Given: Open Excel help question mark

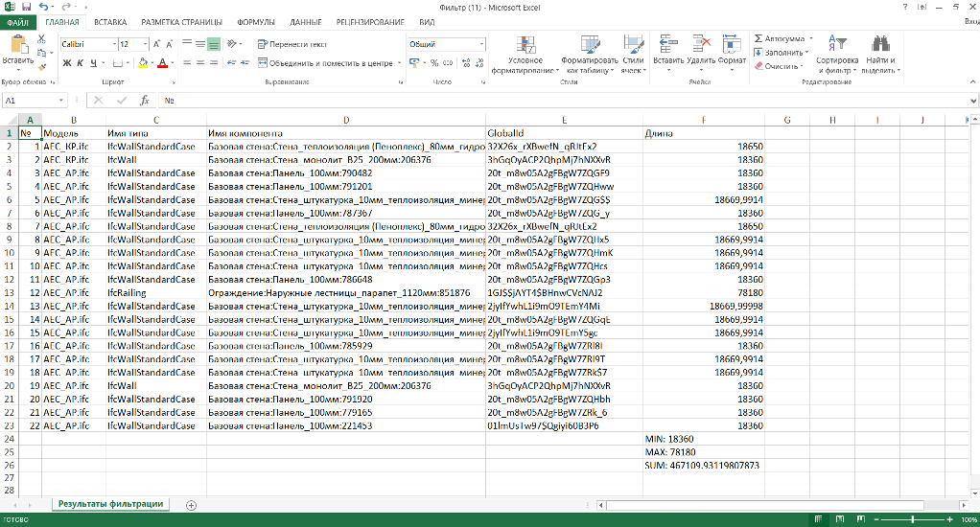Looking at the screenshot, I should 905,7.
